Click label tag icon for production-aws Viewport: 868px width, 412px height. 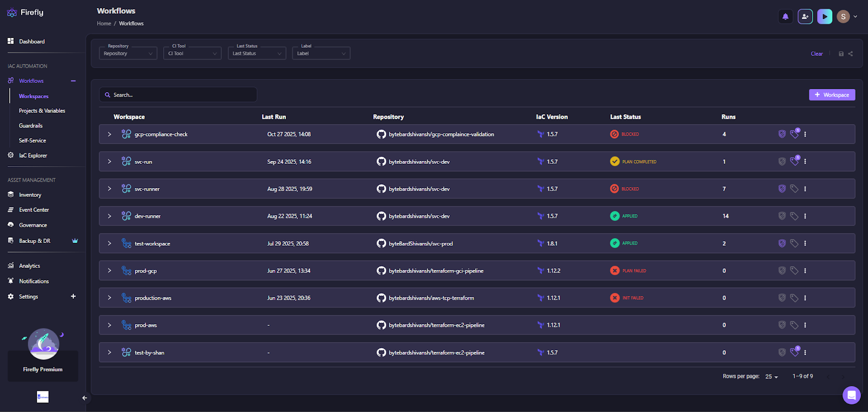(794, 298)
